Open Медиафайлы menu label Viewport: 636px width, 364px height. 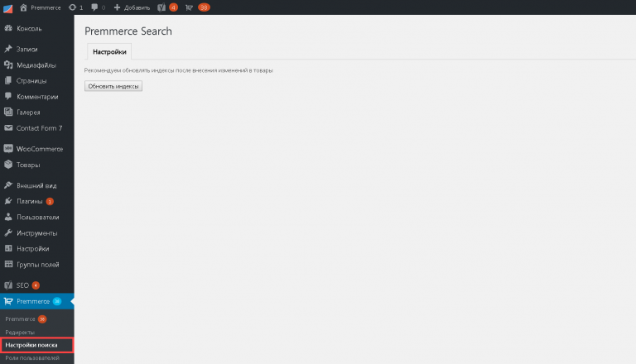click(x=36, y=65)
